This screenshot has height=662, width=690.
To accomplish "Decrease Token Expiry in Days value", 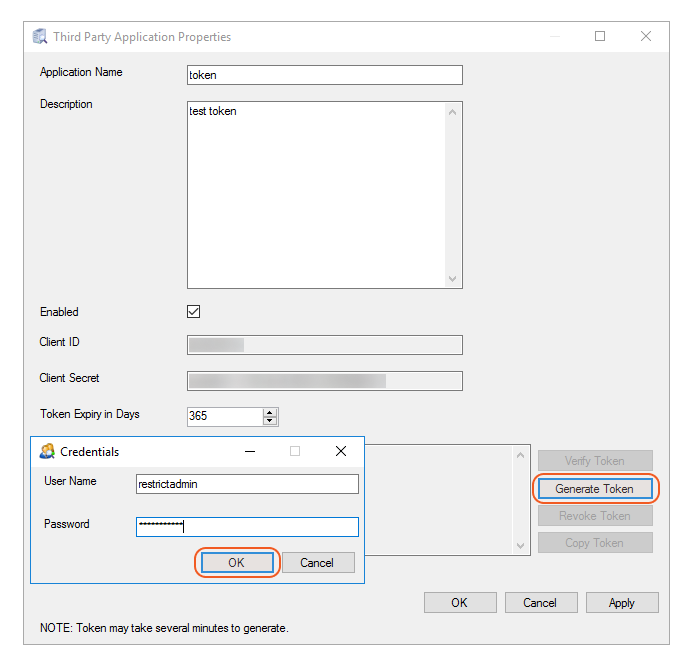I will (x=270, y=420).
